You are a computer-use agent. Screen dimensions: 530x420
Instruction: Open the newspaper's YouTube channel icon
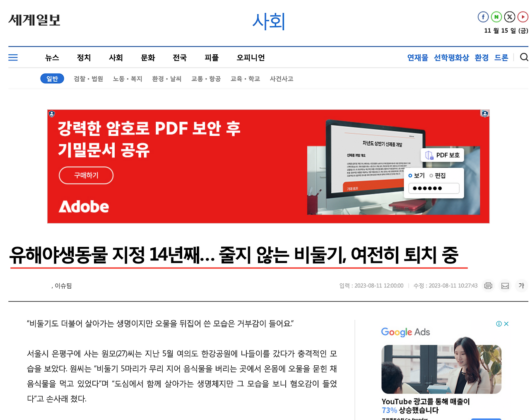coord(523,17)
